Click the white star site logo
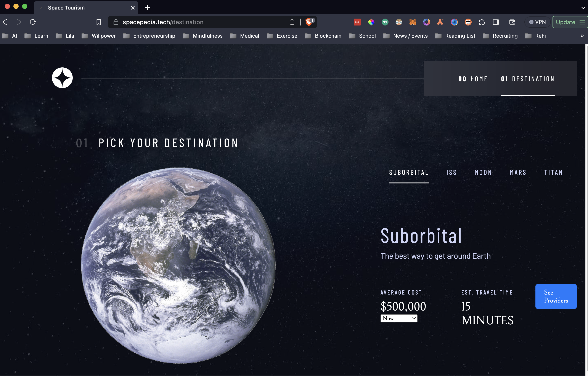588x376 pixels. (x=62, y=78)
